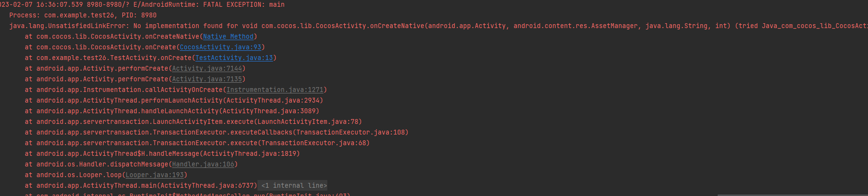Open Activity.java:7144 link
Screen dimensions: 868x196
(207, 69)
